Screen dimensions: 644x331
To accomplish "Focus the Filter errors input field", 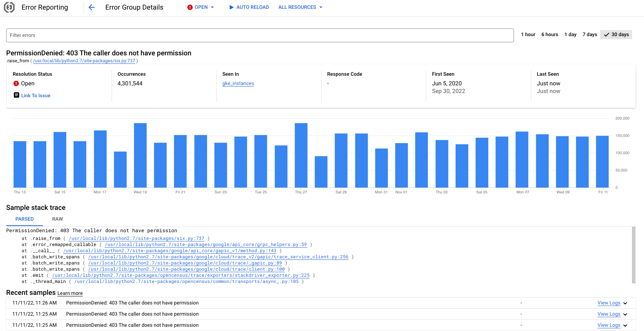I will [260, 35].
